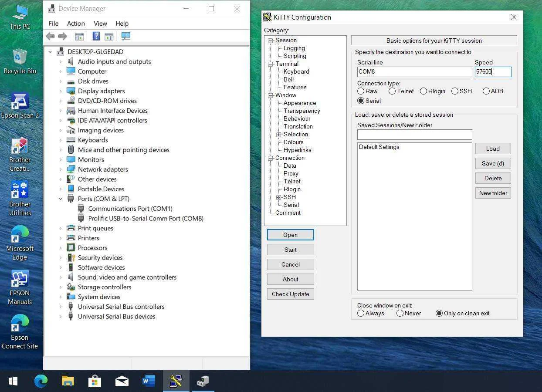Image resolution: width=542 pixels, height=392 pixels.
Task: Open Microsoft Store from the taskbar
Action: (x=95, y=381)
